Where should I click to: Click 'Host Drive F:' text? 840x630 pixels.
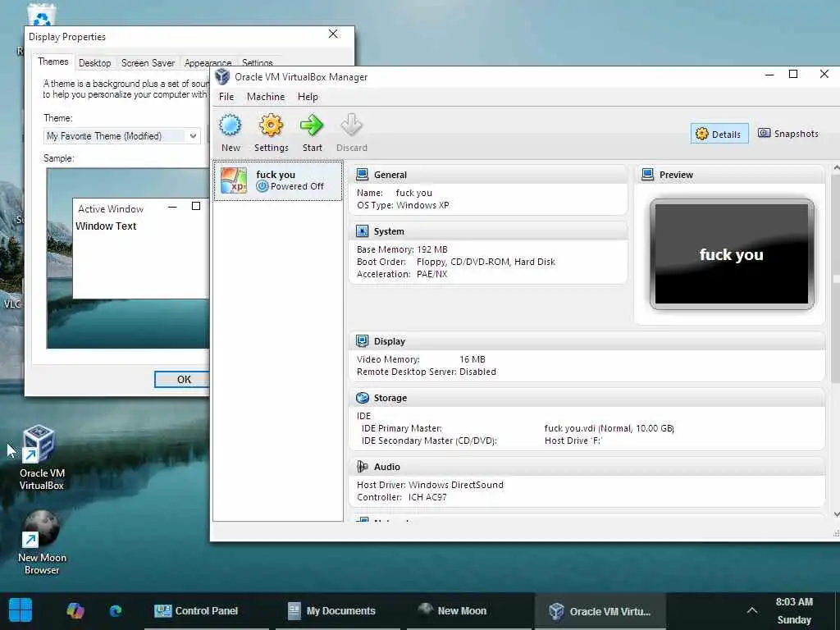point(573,441)
